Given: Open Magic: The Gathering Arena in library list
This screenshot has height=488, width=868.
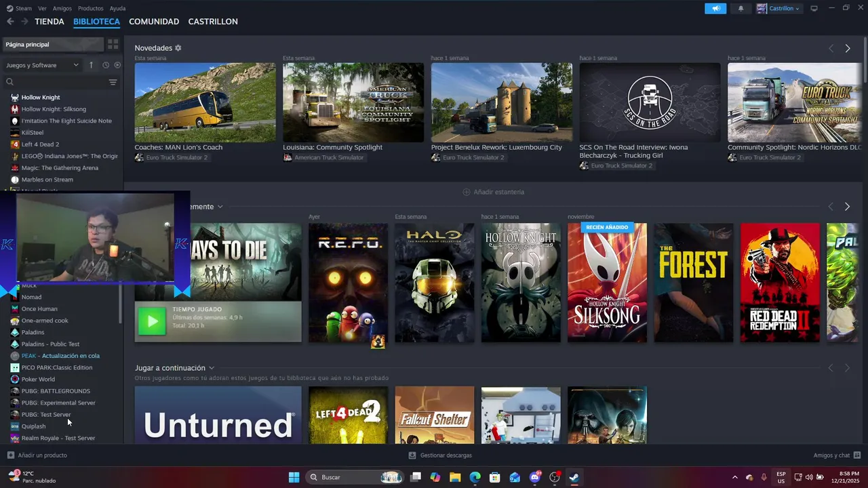Looking at the screenshot, I should [60, 168].
